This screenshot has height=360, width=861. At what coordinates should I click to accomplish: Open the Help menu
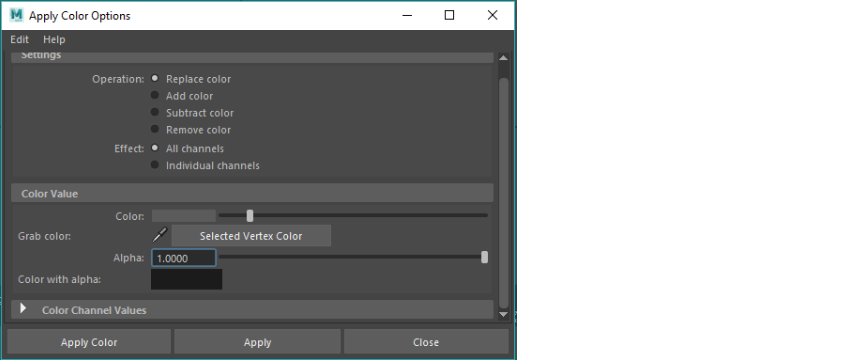(54, 40)
